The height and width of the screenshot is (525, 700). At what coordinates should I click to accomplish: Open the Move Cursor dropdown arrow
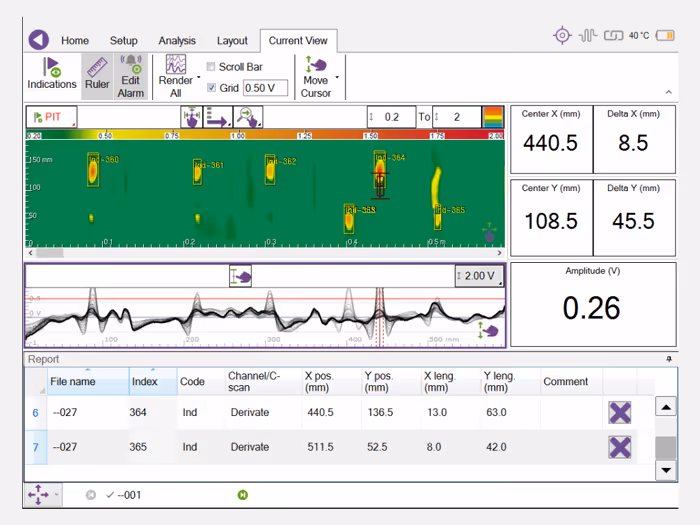point(337,77)
